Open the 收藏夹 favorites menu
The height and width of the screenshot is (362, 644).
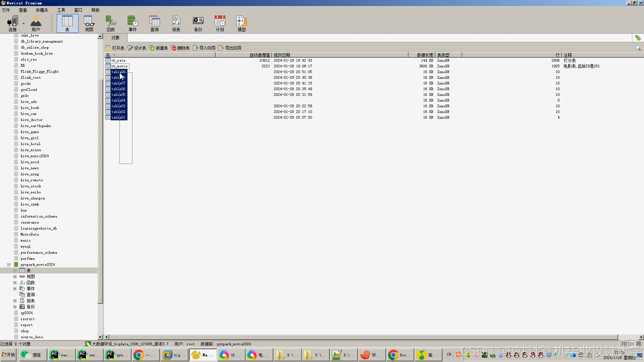click(x=42, y=10)
